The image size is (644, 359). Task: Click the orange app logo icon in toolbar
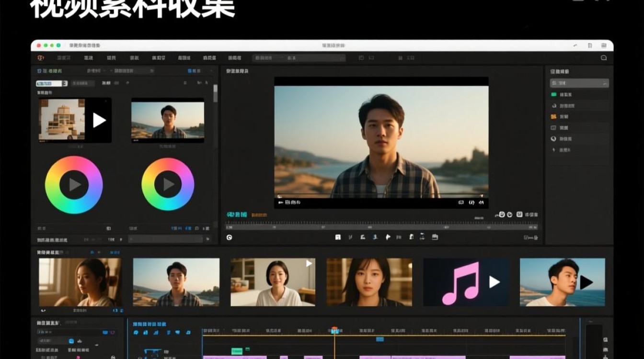click(41, 58)
